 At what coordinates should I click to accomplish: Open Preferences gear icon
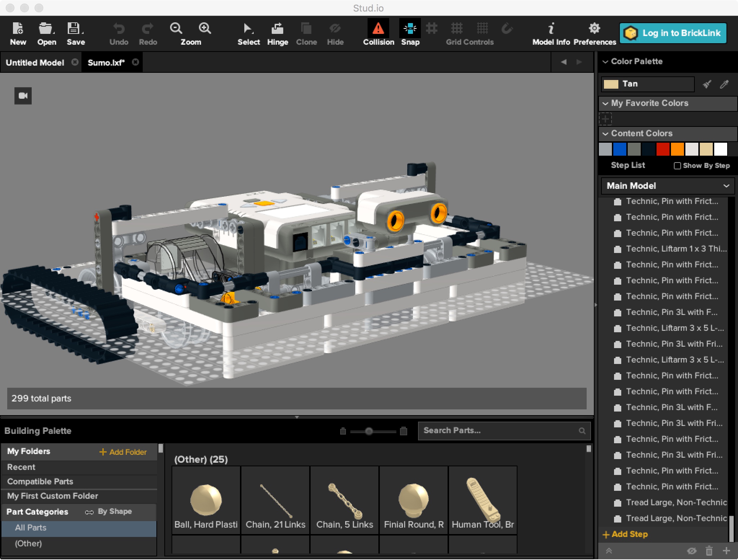(594, 29)
